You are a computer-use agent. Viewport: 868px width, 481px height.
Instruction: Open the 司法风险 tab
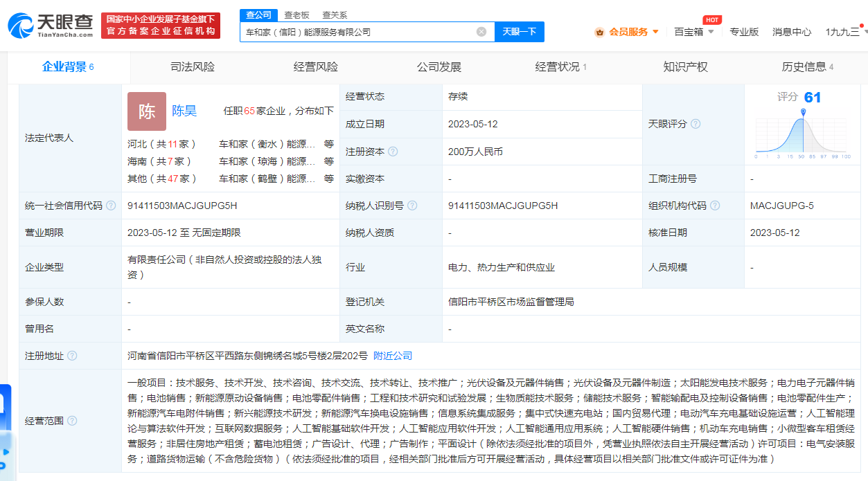coord(193,67)
